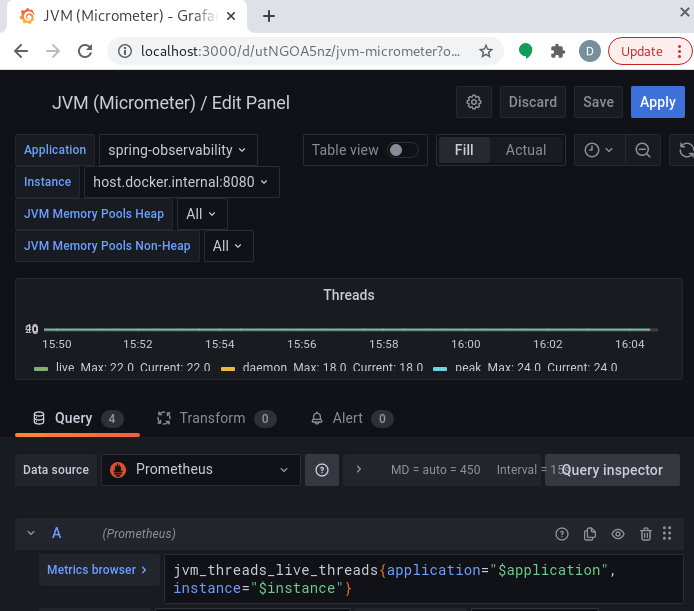Open the Chrome profile avatar D

[x=590, y=51]
